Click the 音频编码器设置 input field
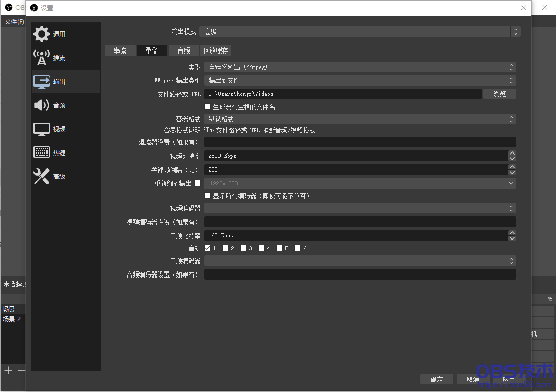The width and height of the screenshot is (556, 392). coord(360,275)
